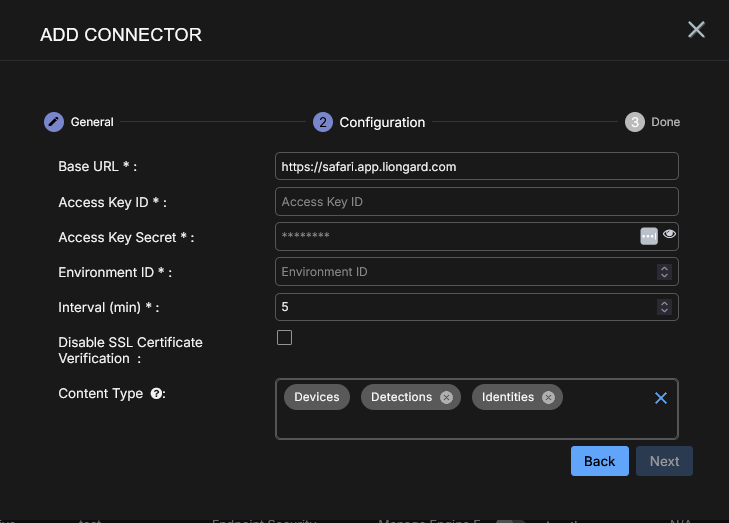729x523 pixels.
Task: Enable Disable SSL Certificate Verification checkbox
Action: coord(285,338)
